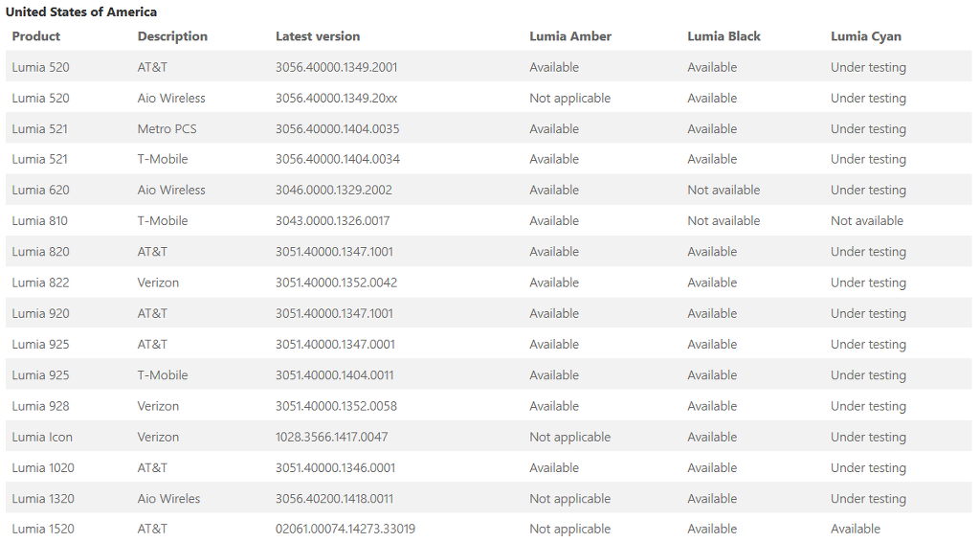Viewport: 980px width, 542px height.
Task: Select version 3051.40000.1347.1001 in Lumia 920 row
Action: (x=334, y=313)
